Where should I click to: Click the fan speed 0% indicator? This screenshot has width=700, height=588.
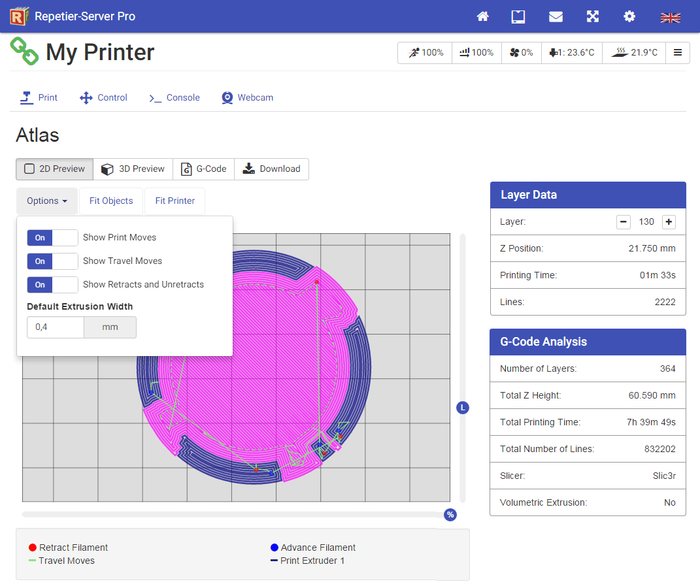[x=522, y=53]
